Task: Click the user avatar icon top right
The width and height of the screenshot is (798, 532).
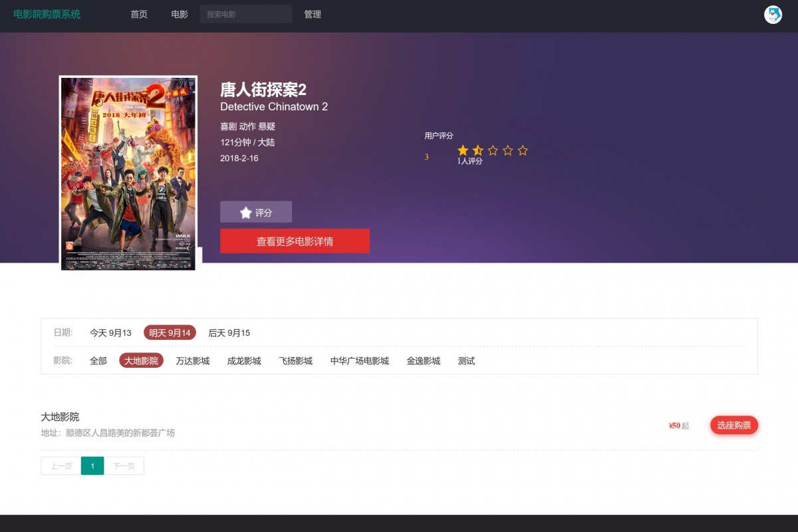Action: coord(773,15)
